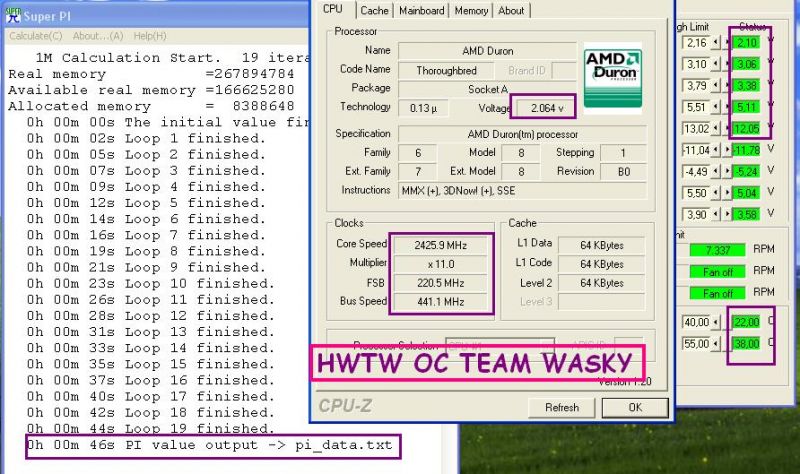Image resolution: width=800 pixels, height=474 pixels.
Task: Click the left arrow beside high limit 3,79
Action: [x=716, y=86]
